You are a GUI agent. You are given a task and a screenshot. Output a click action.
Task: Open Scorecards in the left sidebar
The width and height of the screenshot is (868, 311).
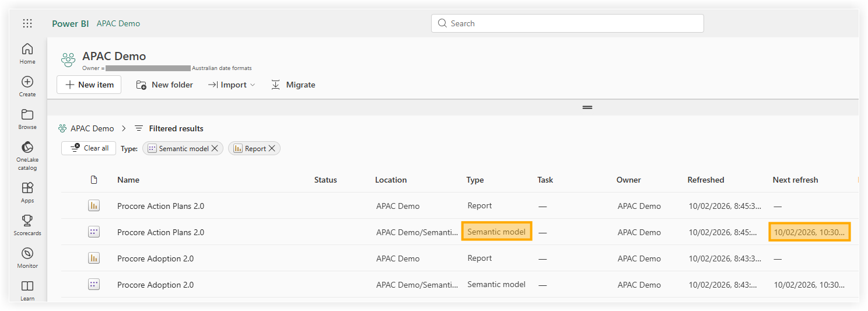(x=27, y=225)
